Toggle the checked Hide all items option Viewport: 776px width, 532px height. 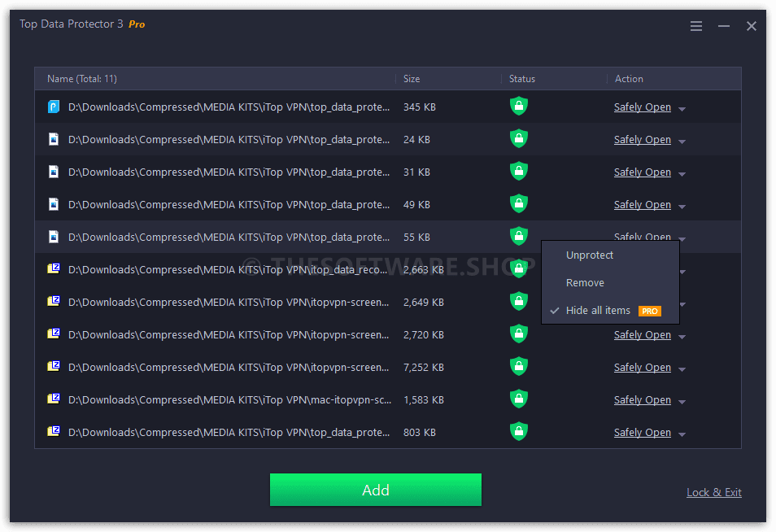click(610, 310)
